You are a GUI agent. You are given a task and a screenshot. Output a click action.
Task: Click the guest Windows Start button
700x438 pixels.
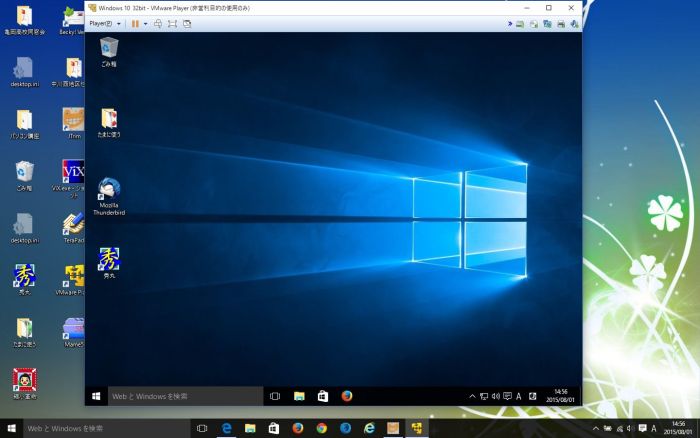coord(96,396)
